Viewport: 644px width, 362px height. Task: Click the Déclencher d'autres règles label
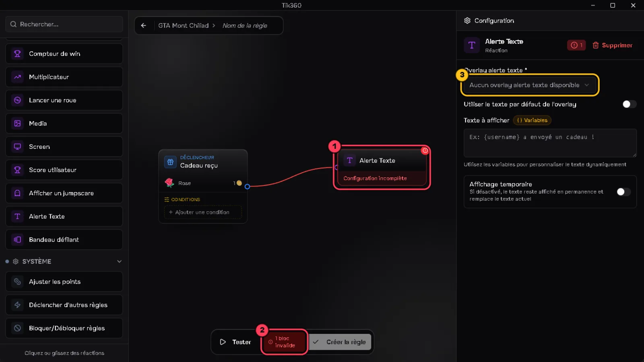(x=68, y=305)
